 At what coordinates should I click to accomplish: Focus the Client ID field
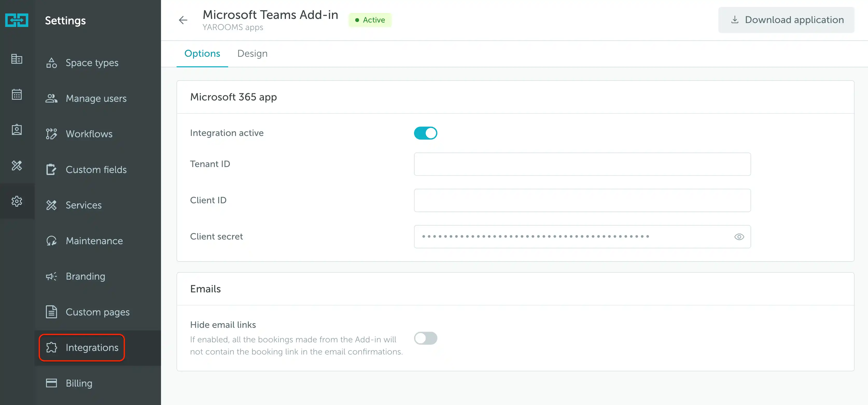coord(582,200)
